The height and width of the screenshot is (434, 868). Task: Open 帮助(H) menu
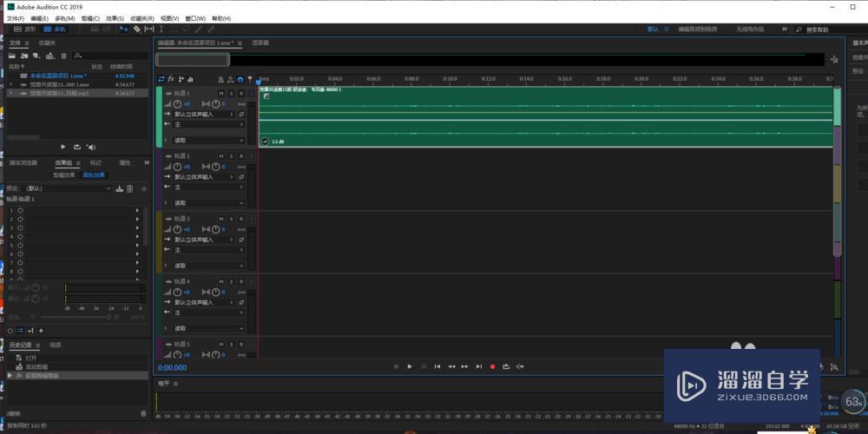click(221, 18)
